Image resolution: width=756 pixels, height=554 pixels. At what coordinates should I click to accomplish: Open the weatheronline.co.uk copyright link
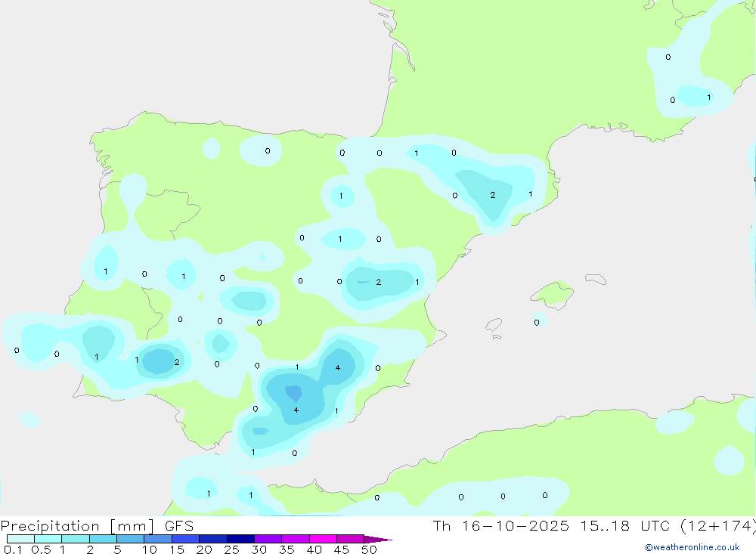coord(692,547)
